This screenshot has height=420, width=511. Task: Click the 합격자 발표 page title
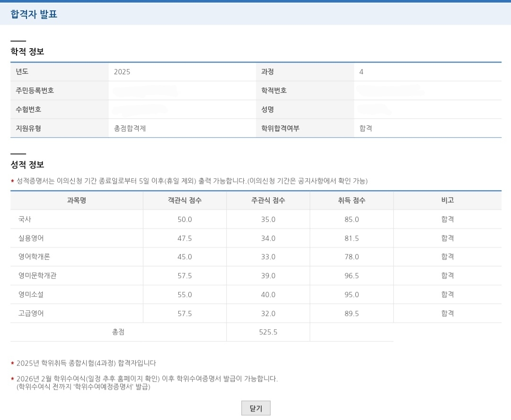tap(34, 14)
